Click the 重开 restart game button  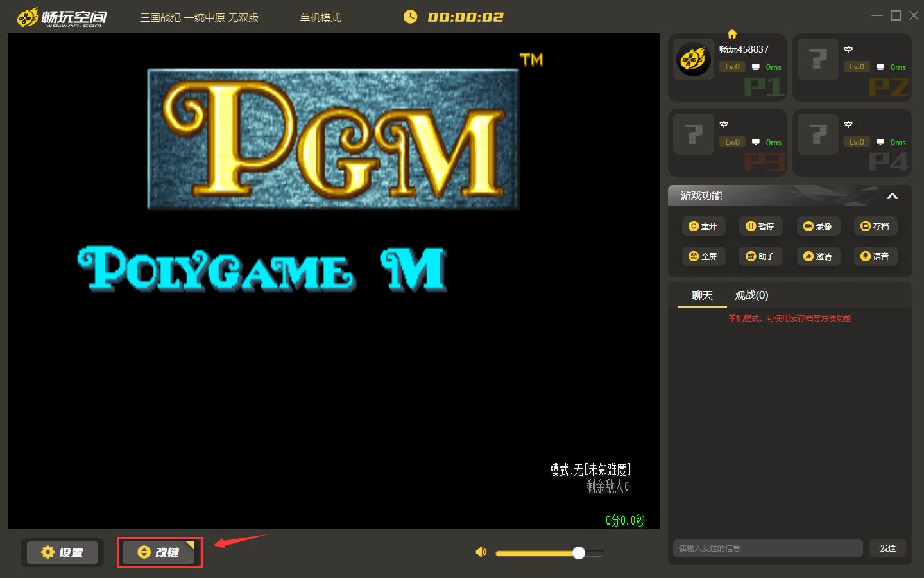(703, 226)
